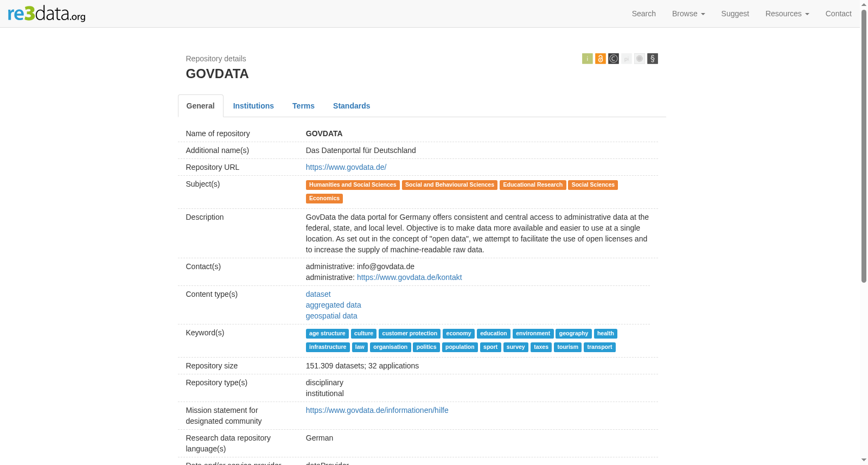868x465 pixels.
Task: Click the culture keyword tag
Action: tap(363, 334)
